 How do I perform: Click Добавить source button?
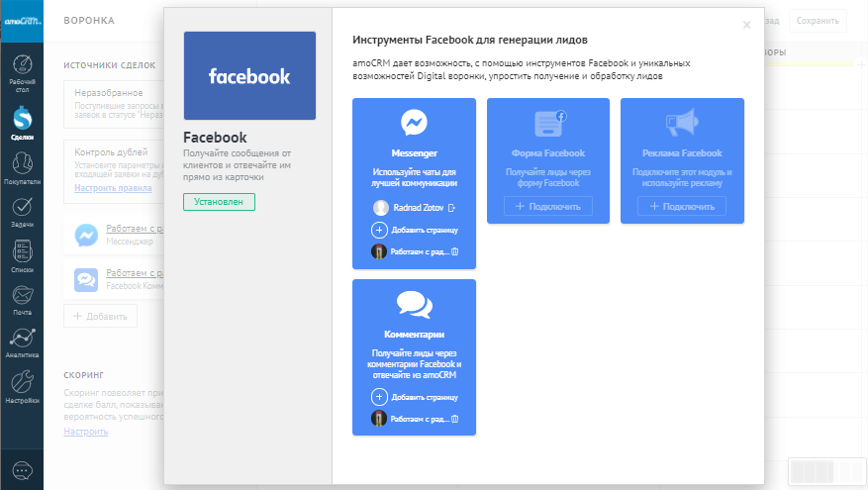100,316
